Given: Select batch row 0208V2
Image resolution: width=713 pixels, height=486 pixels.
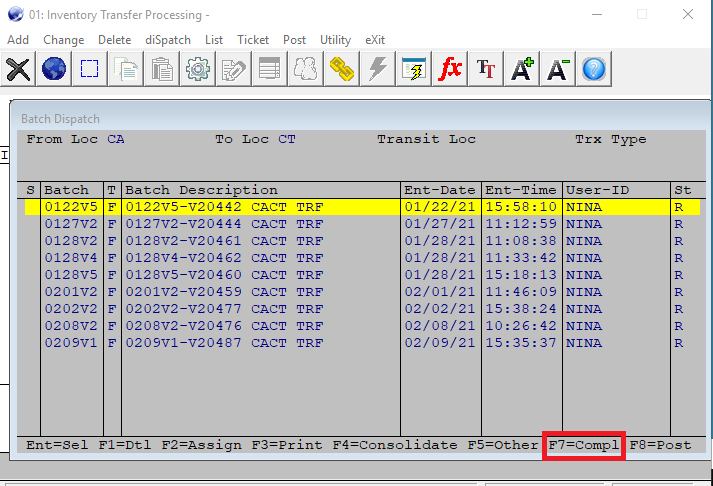Looking at the screenshot, I should 362,326.
